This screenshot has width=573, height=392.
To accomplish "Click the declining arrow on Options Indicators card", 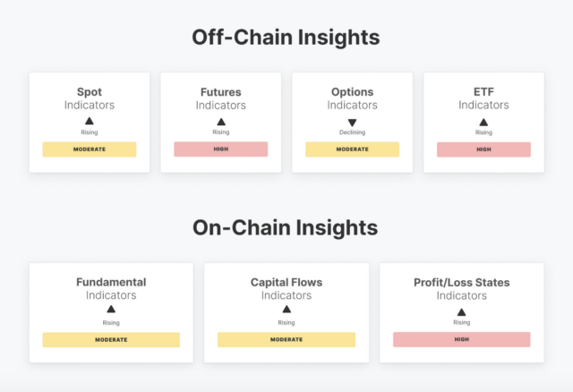I will 352,123.
